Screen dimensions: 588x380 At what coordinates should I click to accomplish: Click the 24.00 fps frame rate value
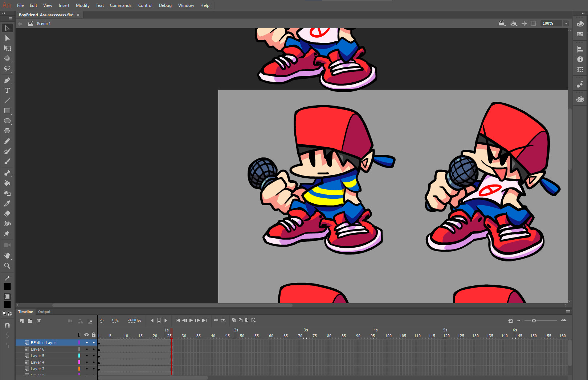point(134,320)
